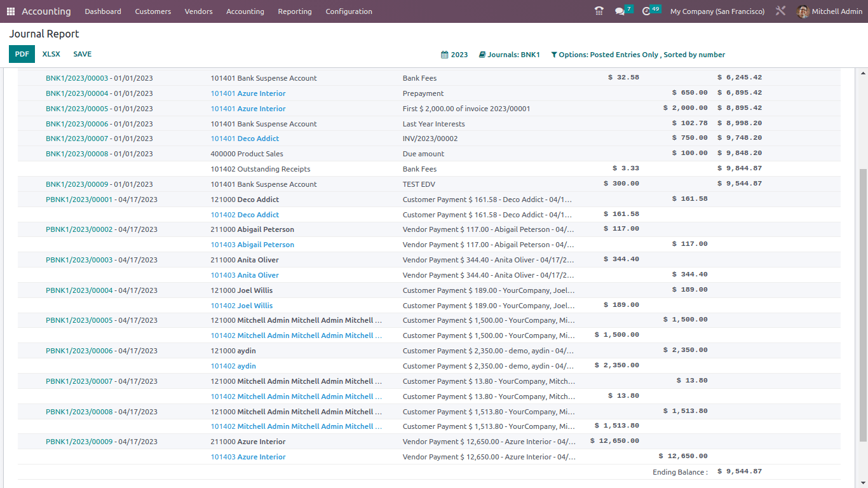
Task: Click 101403 Azure Interior account link
Action: (248, 457)
